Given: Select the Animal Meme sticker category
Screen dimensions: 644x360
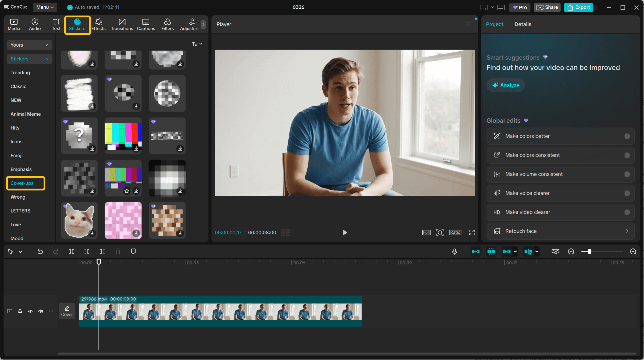Looking at the screenshot, I should [x=25, y=114].
